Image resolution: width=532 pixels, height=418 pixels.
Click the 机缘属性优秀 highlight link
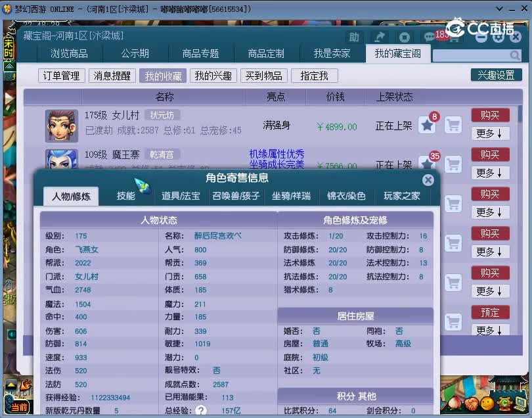(277, 154)
